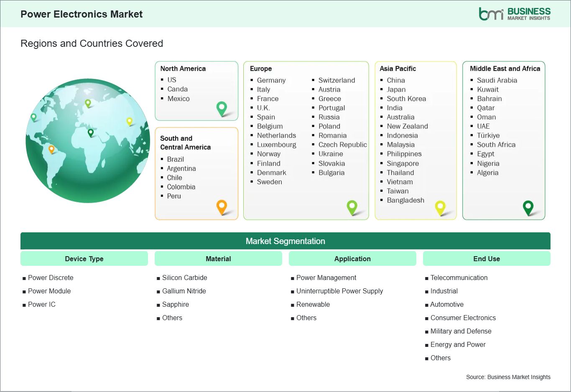Viewport: 571px width, 392px height.
Task: Select the End Use segment header
Action: pyautogui.click(x=486, y=259)
